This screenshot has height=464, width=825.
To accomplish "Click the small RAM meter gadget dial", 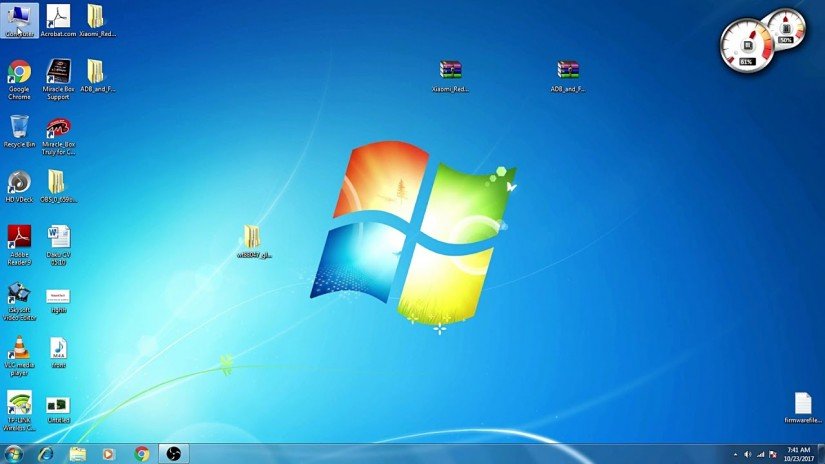I will point(786,28).
